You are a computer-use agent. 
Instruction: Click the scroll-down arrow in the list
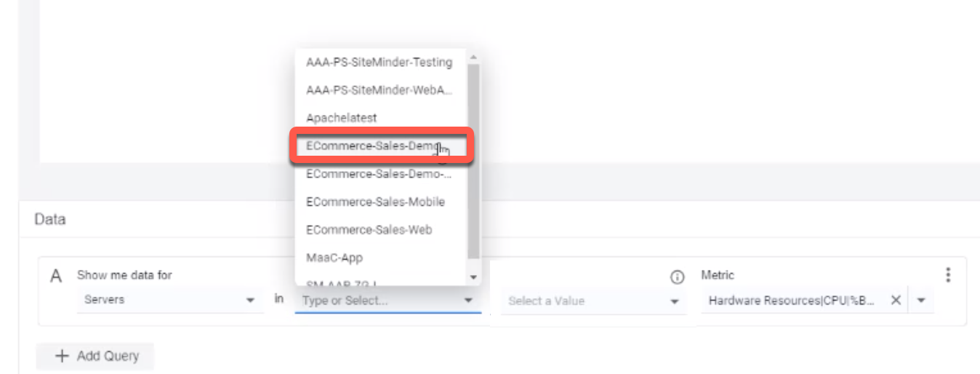pyautogui.click(x=475, y=277)
